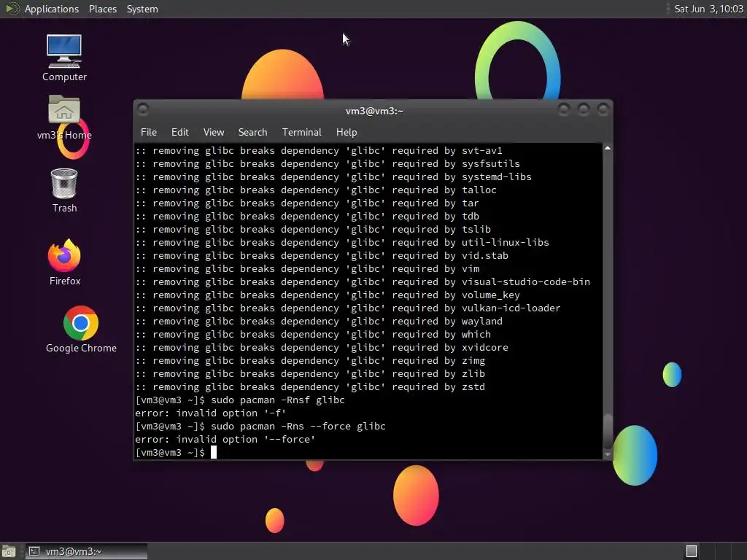Click the clock showing Sat Jun 3, 10:03
The height and width of the screenshot is (560, 747).
click(x=708, y=9)
